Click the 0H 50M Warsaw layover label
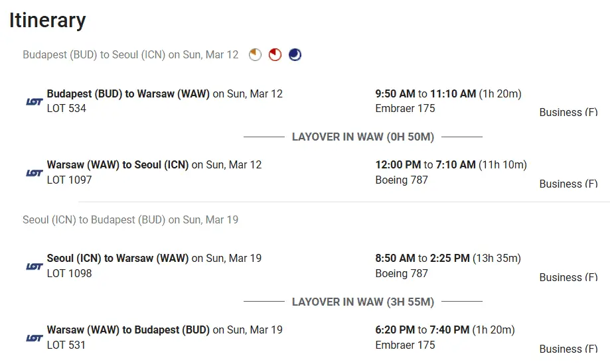The height and width of the screenshot is (364, 610). pyautogui.click(x=362, y=137)
